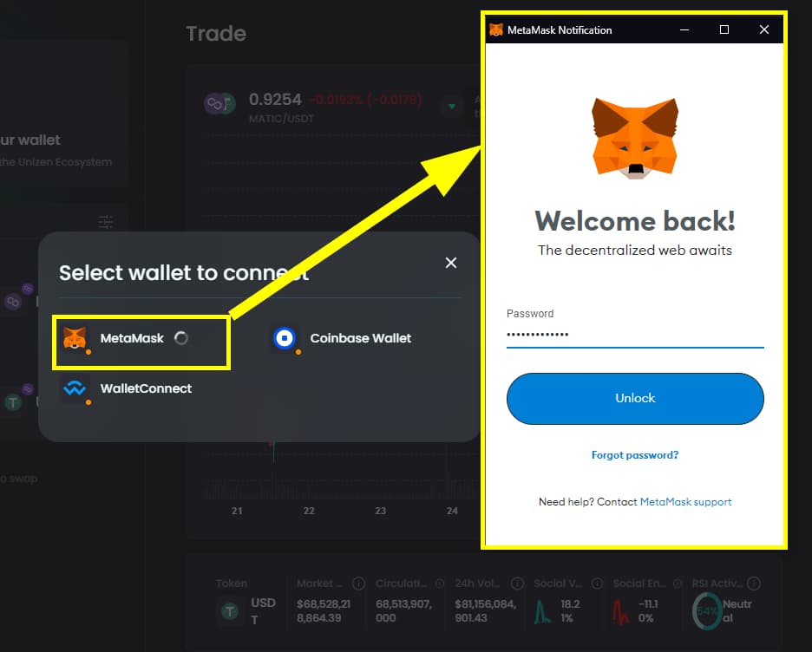This screenshot has width=812, height=652.
Task: Click the large MetaMask fox logo
Action: coord(634,139)
